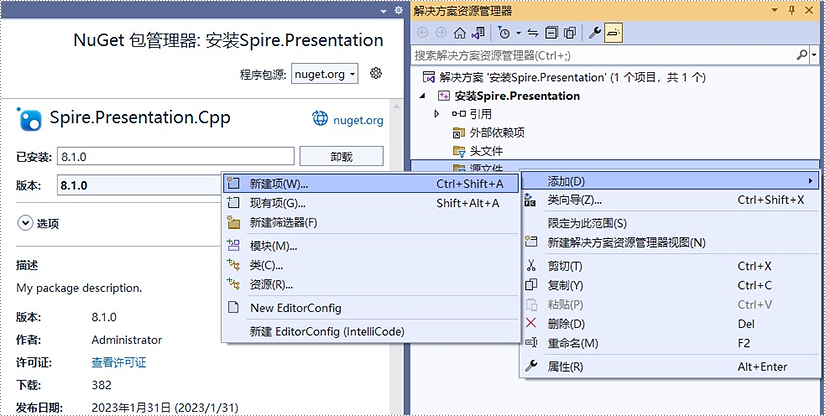Open the package source nuget.org dropdown
This screenshot has width=825, height=416.
(x=325, y=74)
